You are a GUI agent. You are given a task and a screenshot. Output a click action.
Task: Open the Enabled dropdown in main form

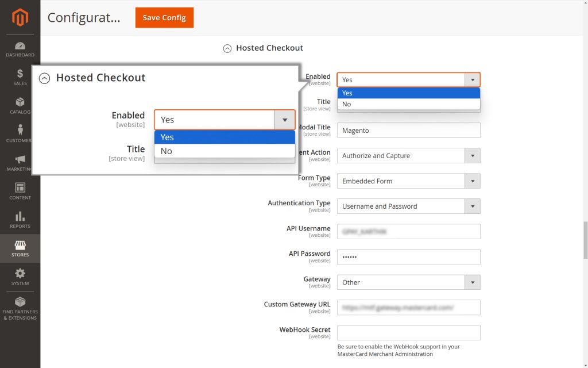[408, 79]
